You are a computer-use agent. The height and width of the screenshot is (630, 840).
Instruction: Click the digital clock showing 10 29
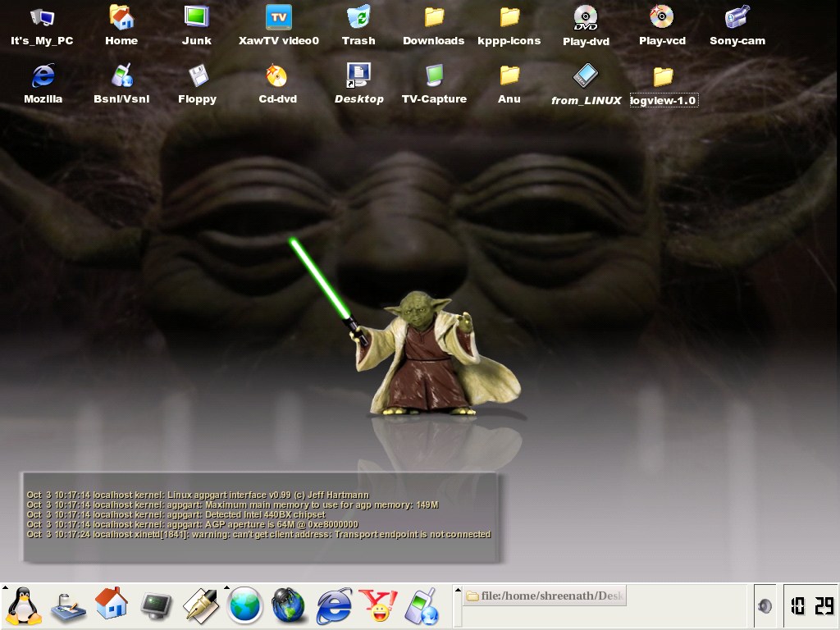[811, 606]
